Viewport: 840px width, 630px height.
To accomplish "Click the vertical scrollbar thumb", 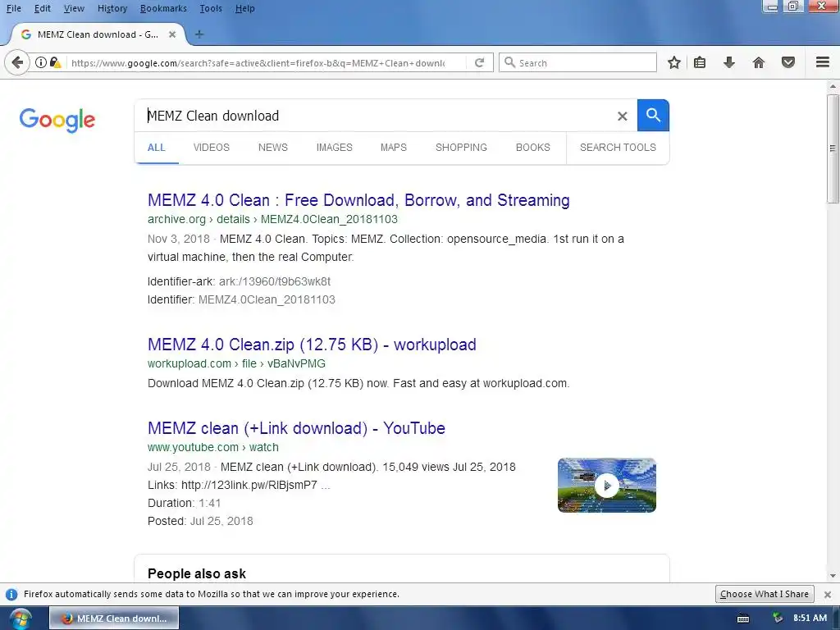I will click(x=833, y=149).
